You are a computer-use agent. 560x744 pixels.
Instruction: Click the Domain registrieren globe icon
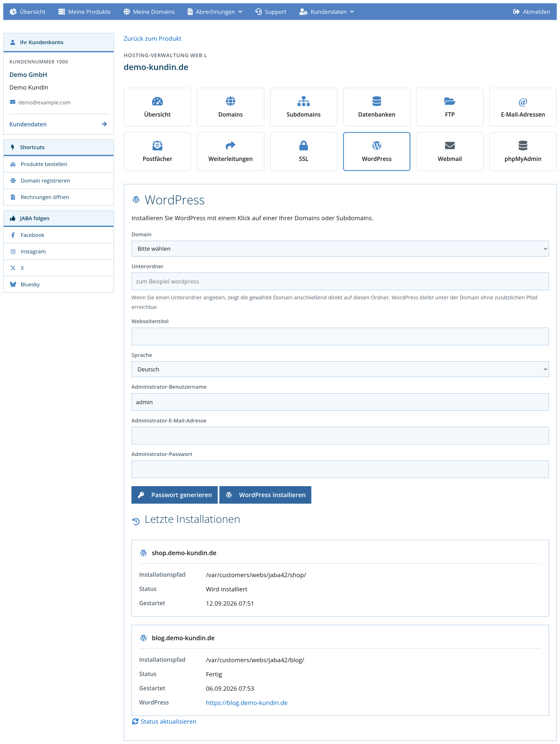click(13, 181)
